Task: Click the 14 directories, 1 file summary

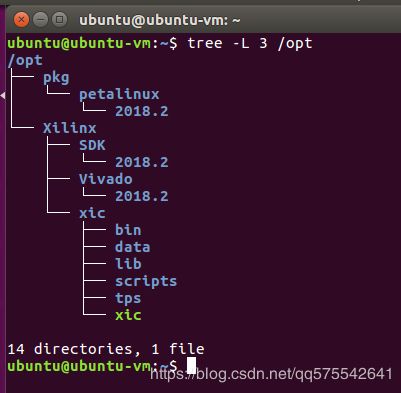Action: point(106,349)
